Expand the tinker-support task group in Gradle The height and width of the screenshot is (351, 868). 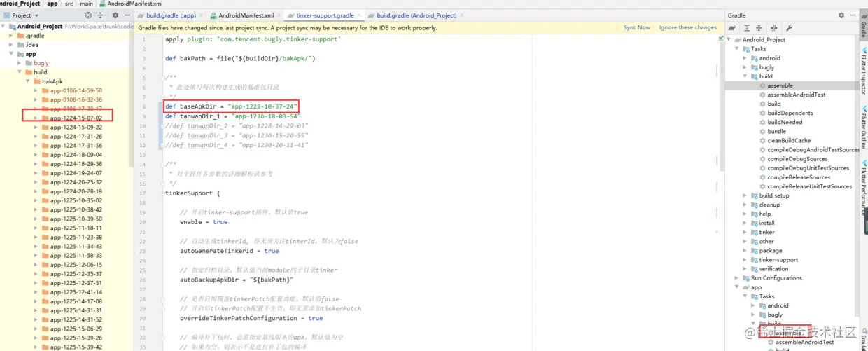(745, 260)
